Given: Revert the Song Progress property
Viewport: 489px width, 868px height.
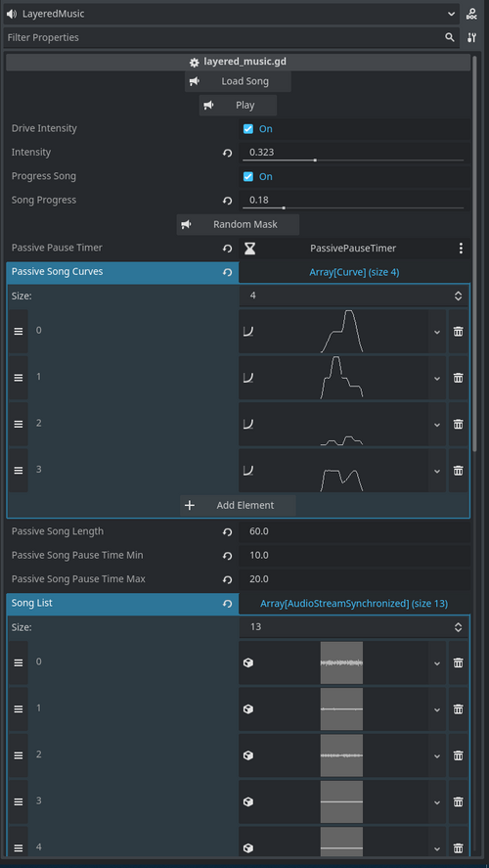Looking at the screenshot, I should [227, 201].
